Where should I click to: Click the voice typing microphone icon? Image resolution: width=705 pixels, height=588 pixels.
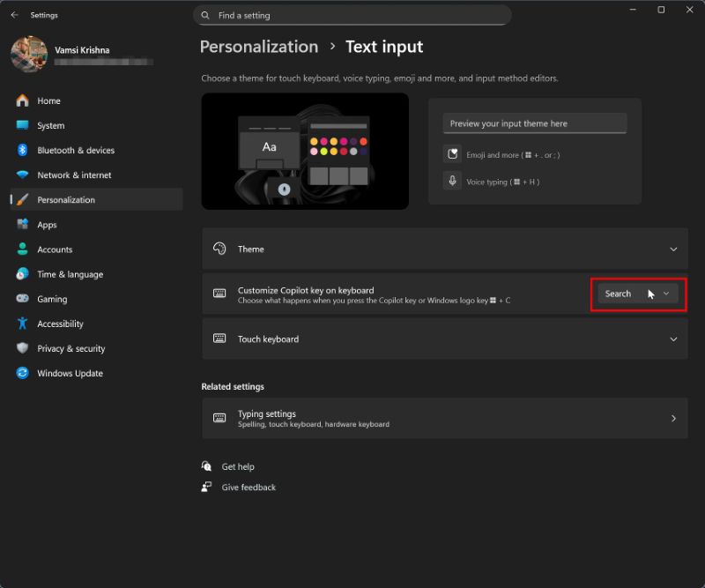point(452,181)
